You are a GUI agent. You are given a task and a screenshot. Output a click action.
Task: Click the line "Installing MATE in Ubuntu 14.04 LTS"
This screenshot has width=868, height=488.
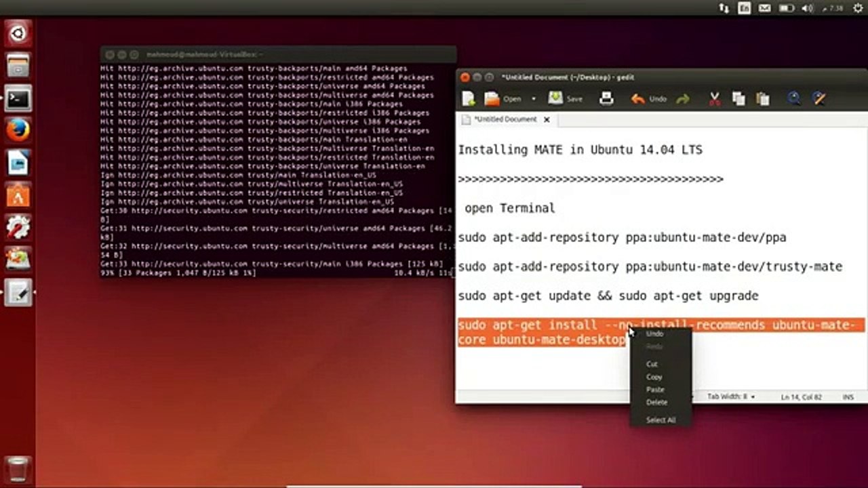(x=580, y=150)
